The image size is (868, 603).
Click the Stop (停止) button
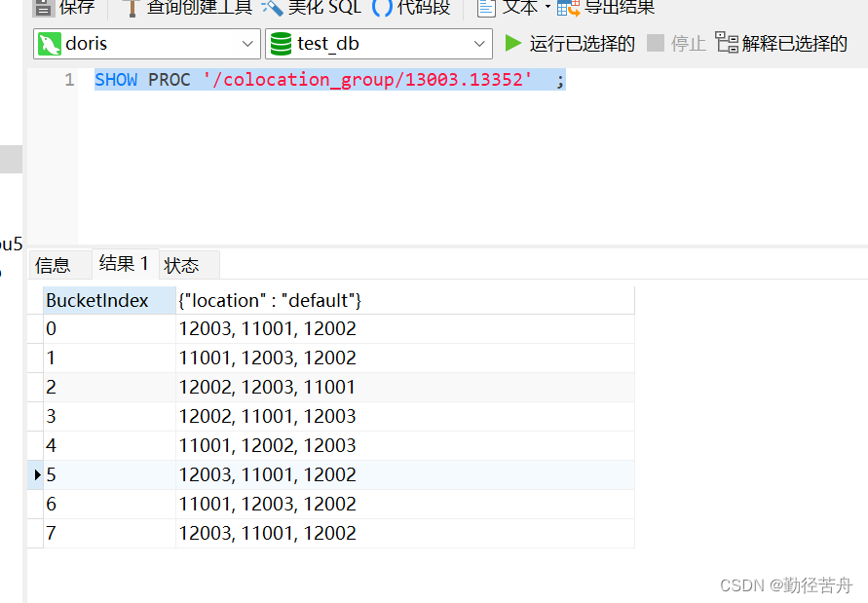coord(676,43)
